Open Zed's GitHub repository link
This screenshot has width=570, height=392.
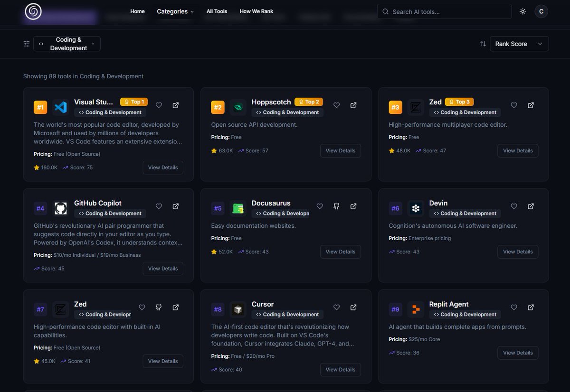[159, 307]
